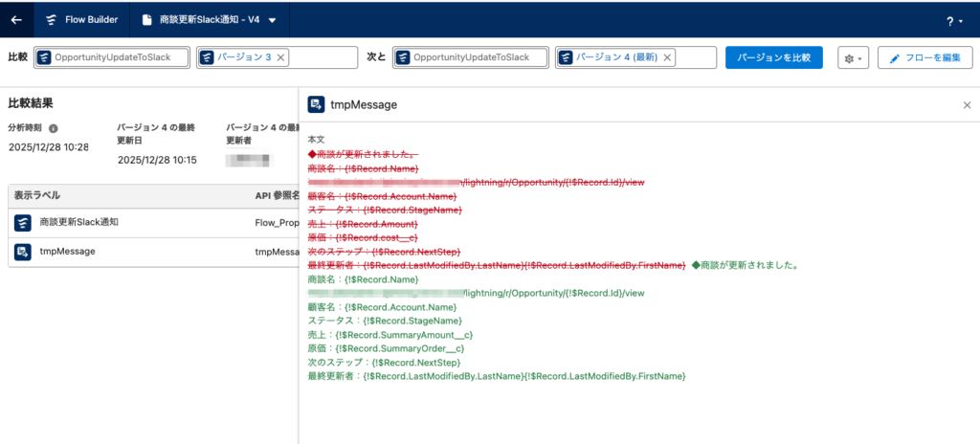Remove バージョン 3 selection with its X

click(x=280, y=57)
